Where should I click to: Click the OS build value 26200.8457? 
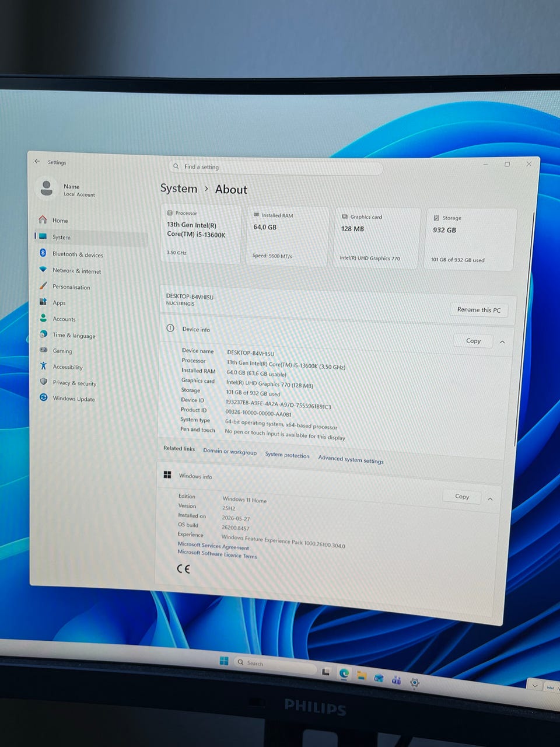coord(235,528)
